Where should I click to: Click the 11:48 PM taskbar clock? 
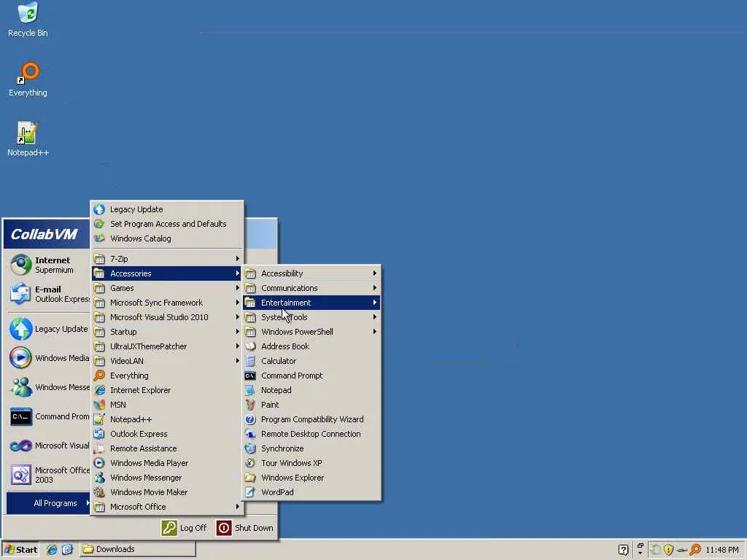pos(721,550)
